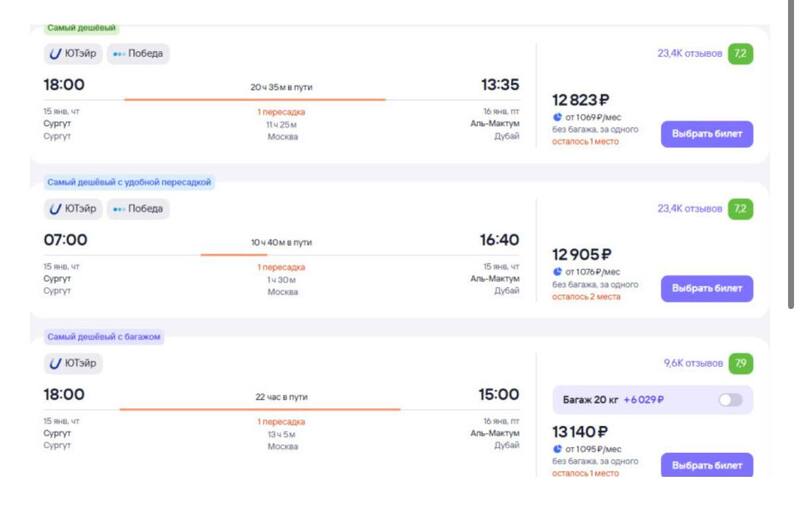This screenshot has width=800, height=508.
Task: Click the installment icon beside от 1076 ₽/мес
Action: coord(557,272)
